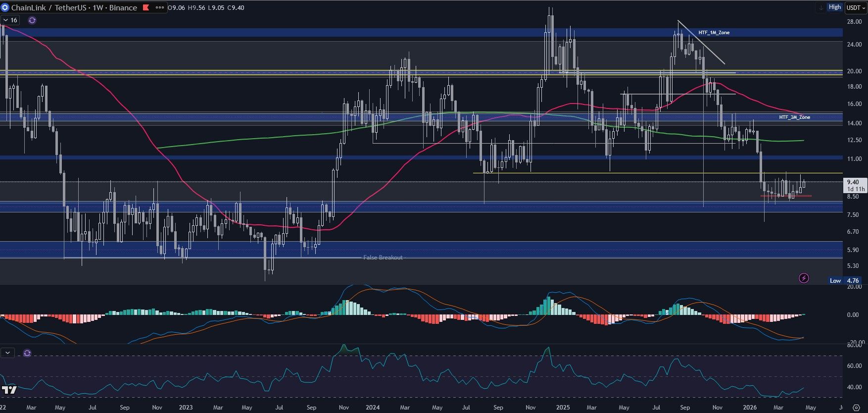This screenshot has width=868, height=413.
Task: Click the 2025 label on time axis
Action: 563,408
